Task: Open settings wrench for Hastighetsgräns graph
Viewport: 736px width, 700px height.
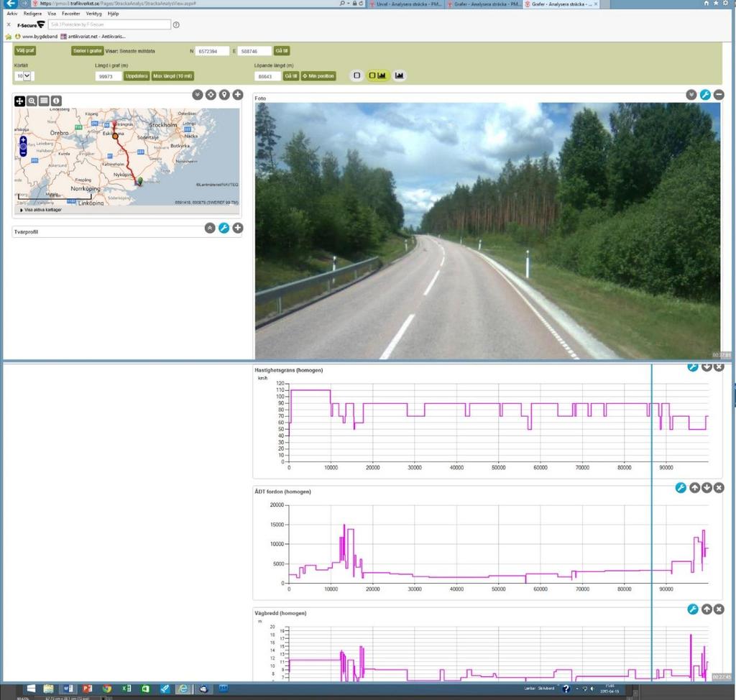Action: 693,367
